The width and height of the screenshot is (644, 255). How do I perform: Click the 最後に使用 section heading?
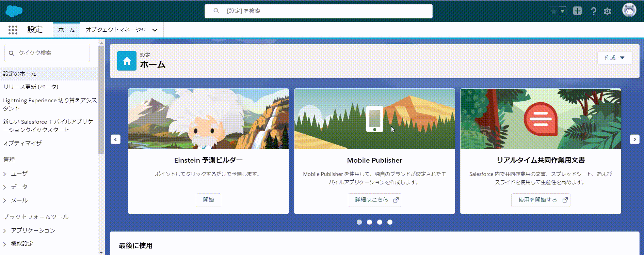pos(135,246)
